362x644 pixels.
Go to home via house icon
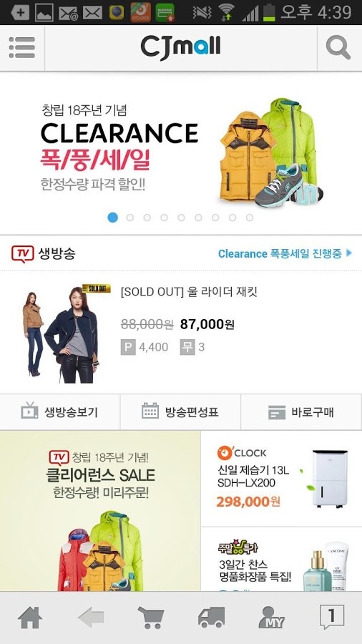[x=30, y=618]
